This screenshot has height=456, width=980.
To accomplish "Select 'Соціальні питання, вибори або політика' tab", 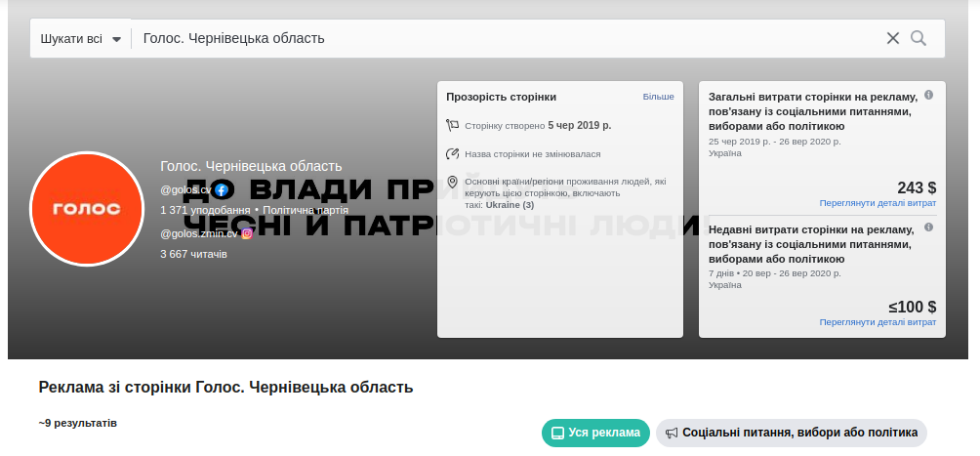I will (x=792, y=433).
